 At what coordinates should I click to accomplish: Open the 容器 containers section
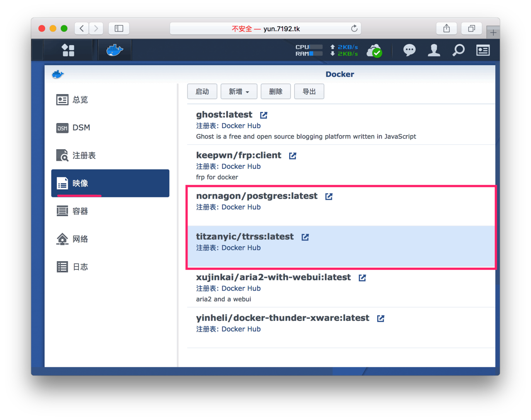(110, 211)
